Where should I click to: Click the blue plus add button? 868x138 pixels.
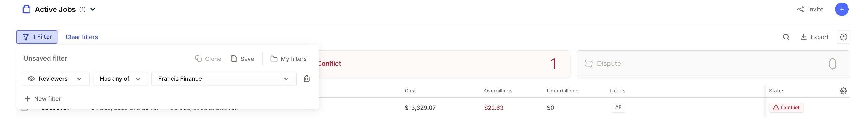pyautogui.click(x=841, y=9)
